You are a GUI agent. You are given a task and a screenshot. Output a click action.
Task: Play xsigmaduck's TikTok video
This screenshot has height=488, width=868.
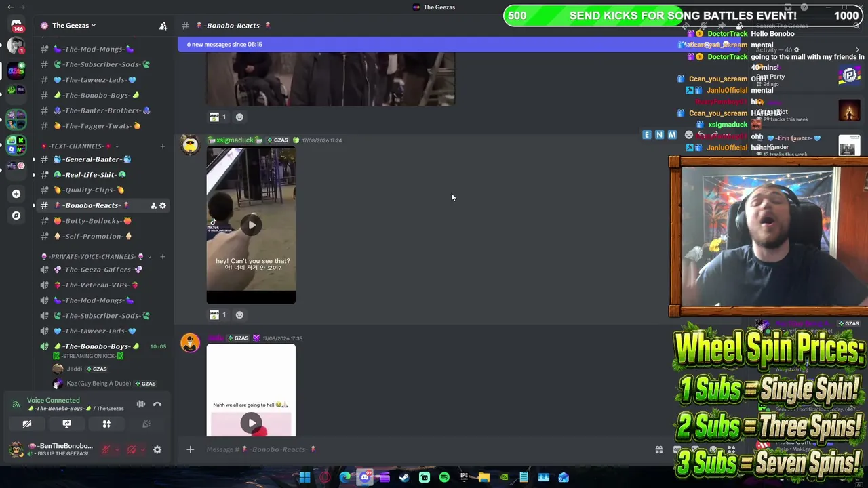click(x=252, y=226)
